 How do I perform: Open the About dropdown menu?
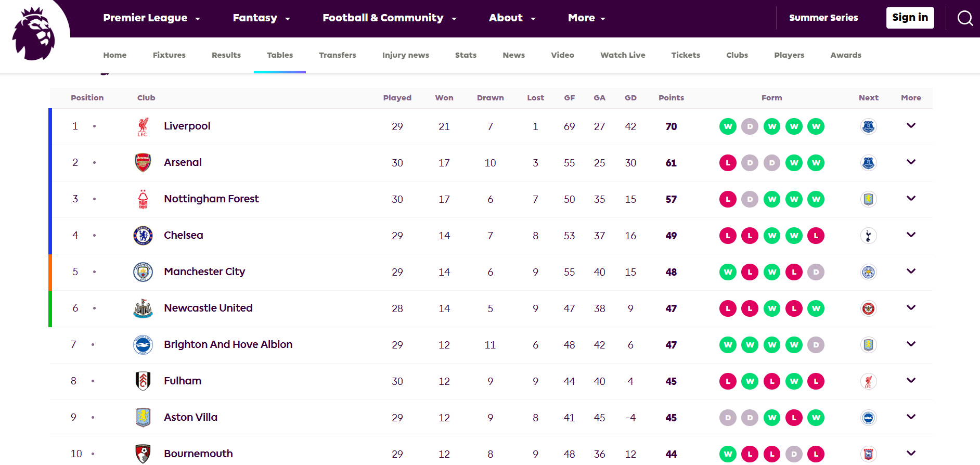click(512, 18)
